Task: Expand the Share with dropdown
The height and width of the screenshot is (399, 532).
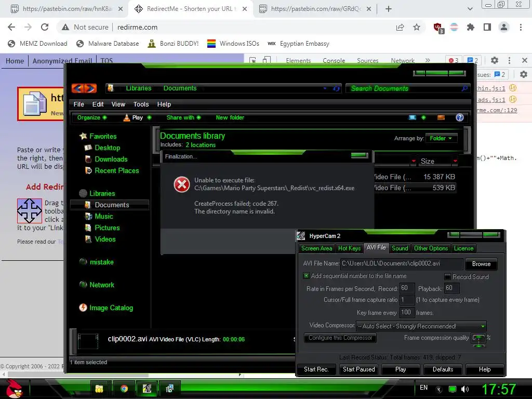Action: tap(183, 117)
